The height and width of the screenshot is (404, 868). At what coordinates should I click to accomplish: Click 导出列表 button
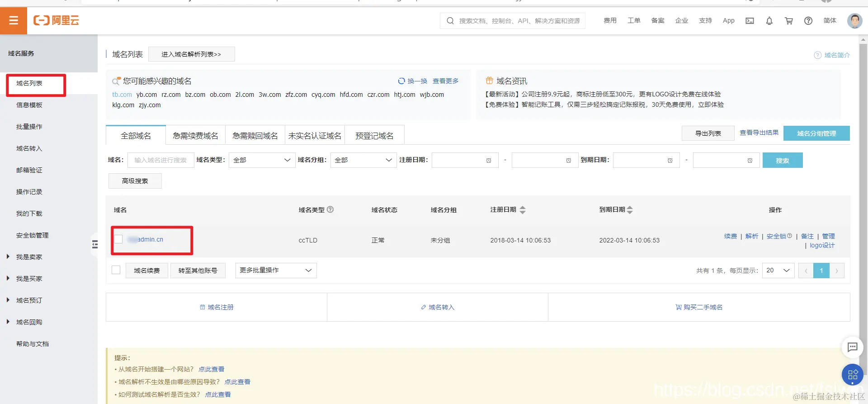coord(708,133)
